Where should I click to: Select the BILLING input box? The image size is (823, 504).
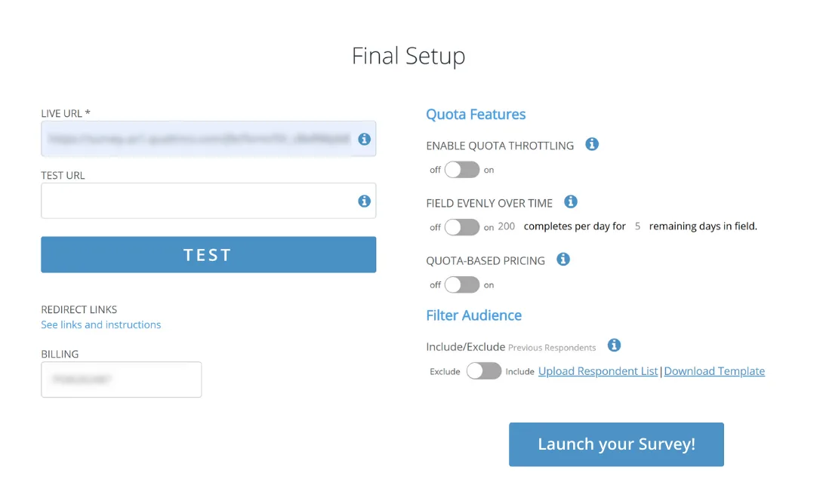click(x=122, y=380)
